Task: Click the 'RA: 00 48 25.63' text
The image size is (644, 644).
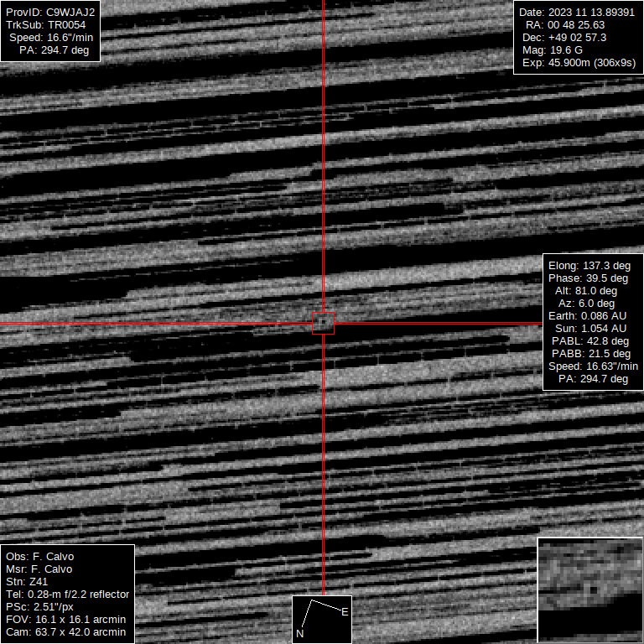Action: [565, 25]
